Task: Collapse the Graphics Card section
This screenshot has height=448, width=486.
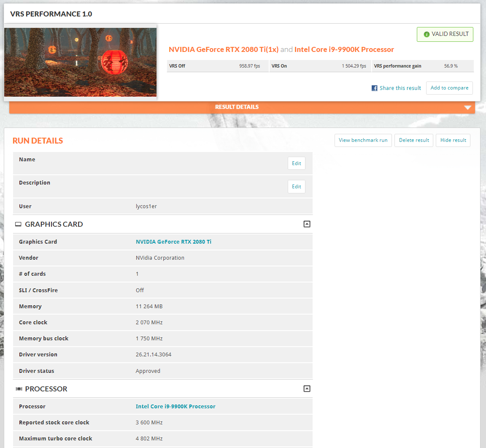Action: [307, 224]
